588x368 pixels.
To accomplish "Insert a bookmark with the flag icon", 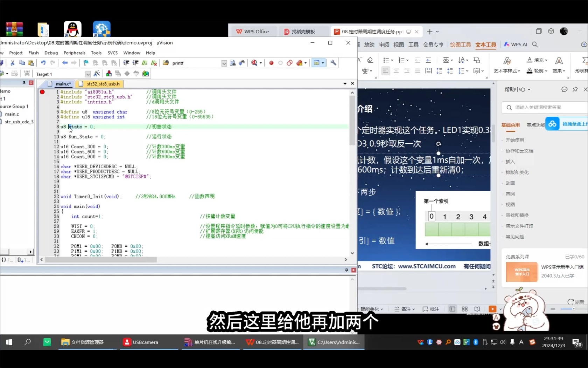I will [86, 63].
